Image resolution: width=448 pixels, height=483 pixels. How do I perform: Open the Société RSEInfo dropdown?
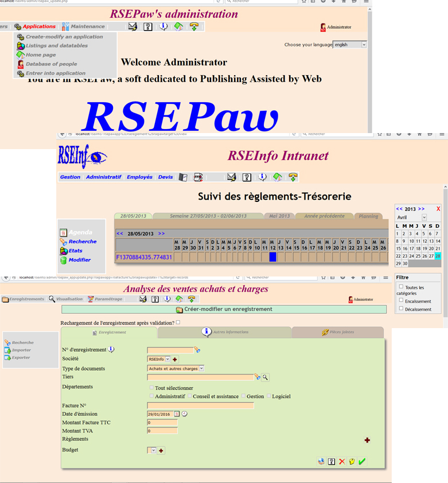tap(159, 359)
